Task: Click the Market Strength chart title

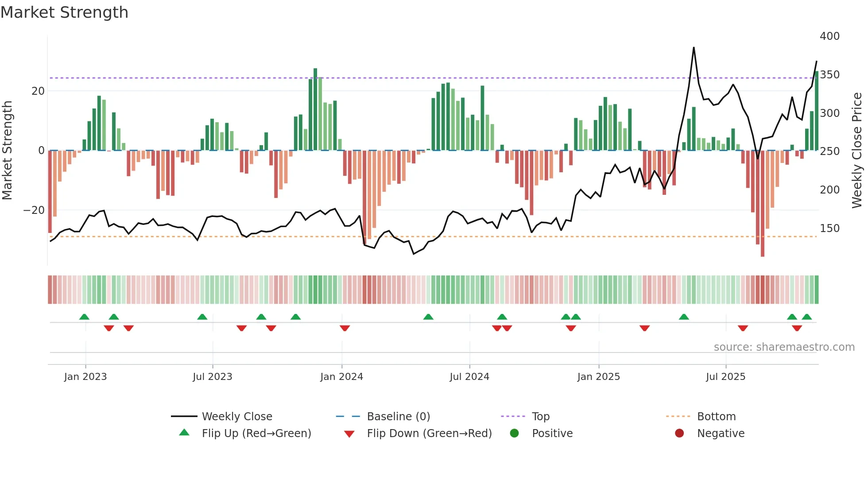Action: 65,12
